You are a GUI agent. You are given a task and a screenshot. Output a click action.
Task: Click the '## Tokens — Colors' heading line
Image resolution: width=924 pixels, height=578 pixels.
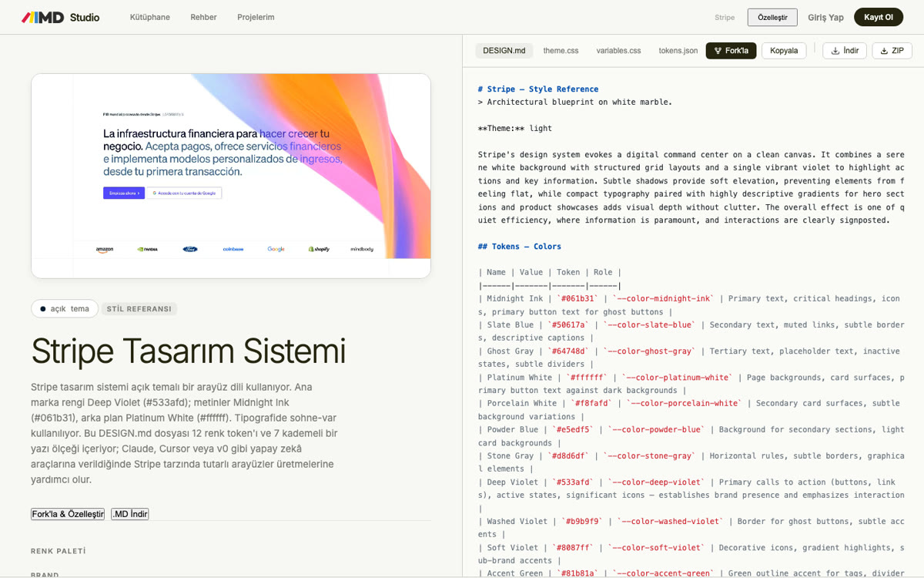520,247
